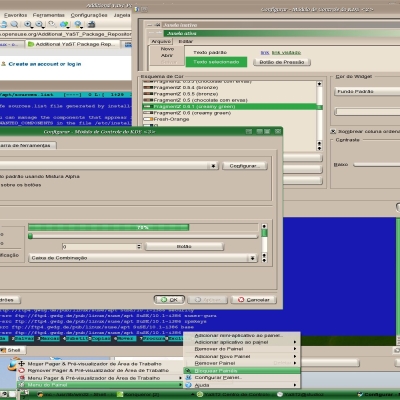Click the Konqueror icon in the taskbar
The width and height of the screenshot is (400, 400).
pyautogui.click(x=120, y=395)
